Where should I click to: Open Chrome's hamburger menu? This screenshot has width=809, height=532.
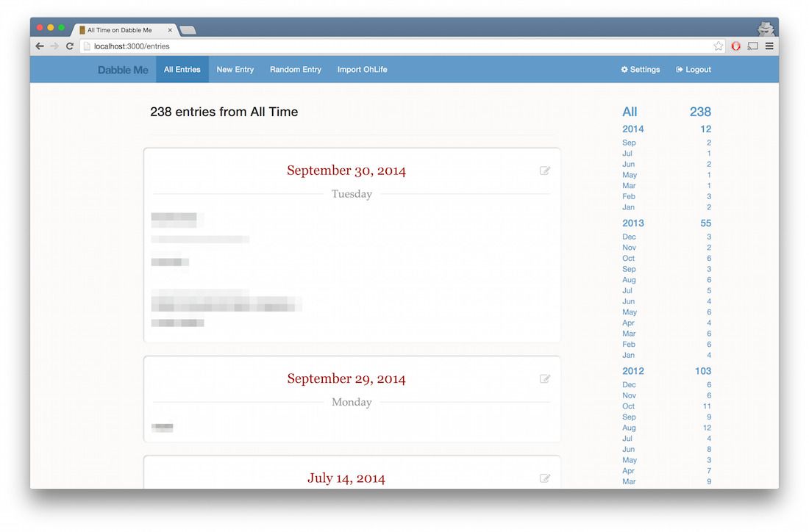[769, 46]
